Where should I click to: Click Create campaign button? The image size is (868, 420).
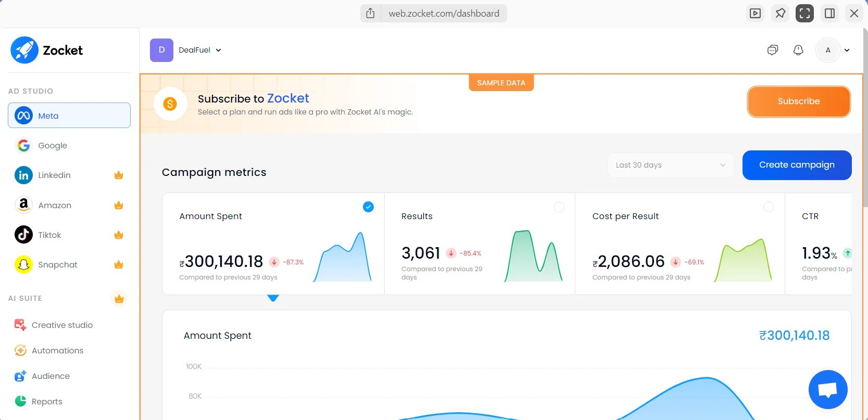pyautogui.click(x=797, y=165)
